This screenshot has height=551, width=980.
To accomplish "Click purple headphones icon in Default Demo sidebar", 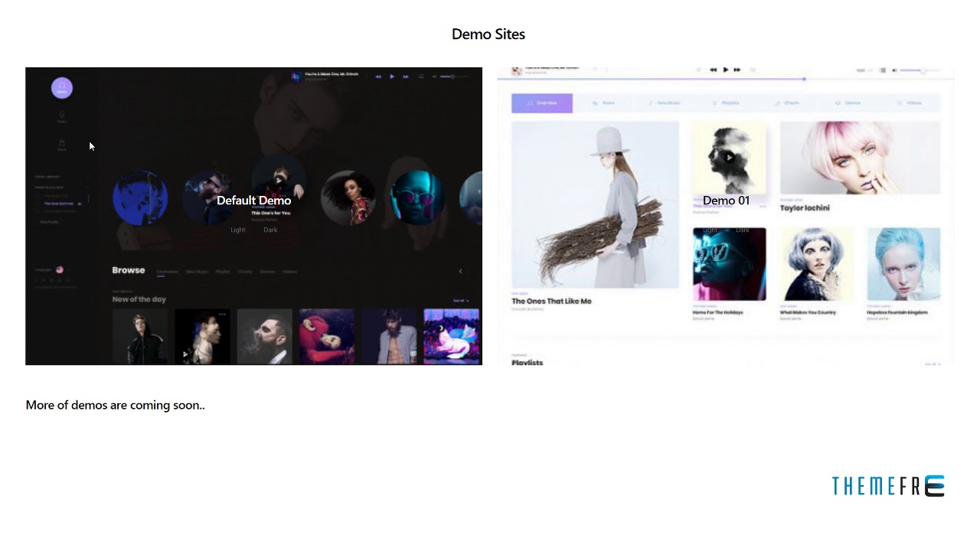I will [x=62, y=88].
